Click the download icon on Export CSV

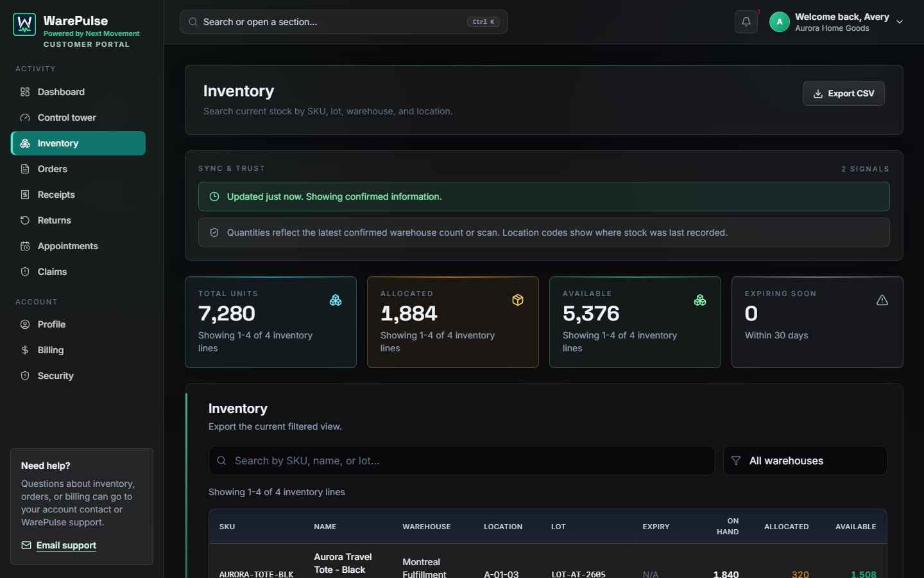pos(818,94)
